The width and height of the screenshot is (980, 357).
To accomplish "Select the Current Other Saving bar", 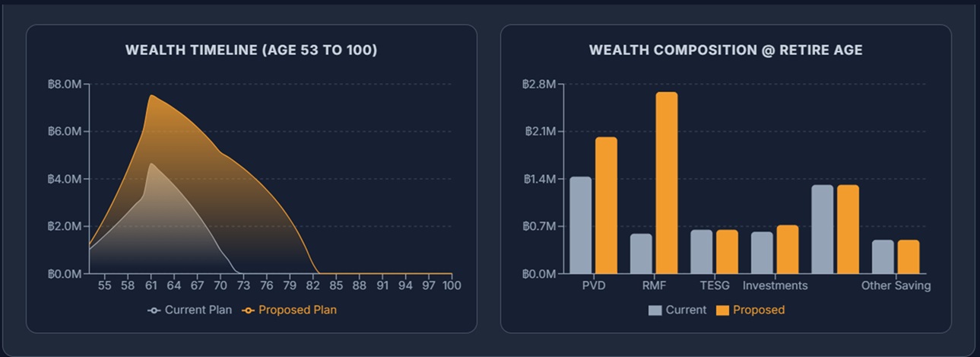I will pyautogui.click(x=883, y=257).
